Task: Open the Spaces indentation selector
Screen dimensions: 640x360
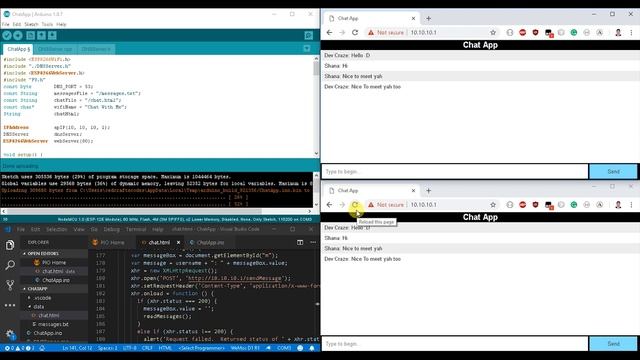Action: [x=107, y=348]
